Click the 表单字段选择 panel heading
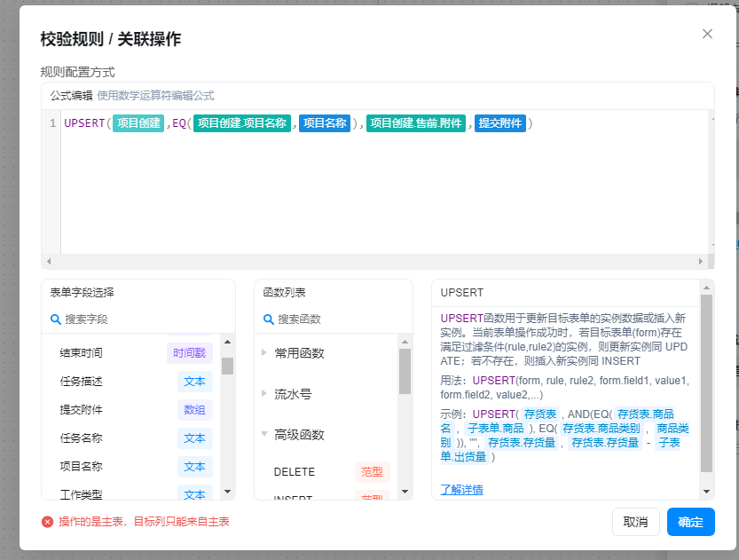 [x=82, y=292]
